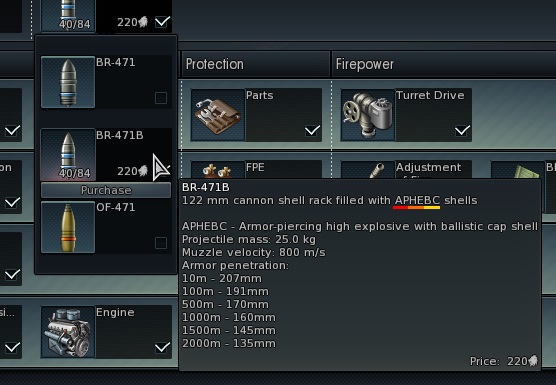This screenshot has height=385, width=556.
Task: Click the Purchase button
Action: 106,190
